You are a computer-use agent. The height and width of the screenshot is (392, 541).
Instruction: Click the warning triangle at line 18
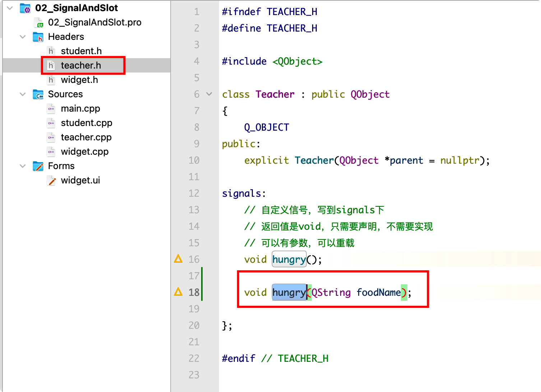tap(178, 291)
